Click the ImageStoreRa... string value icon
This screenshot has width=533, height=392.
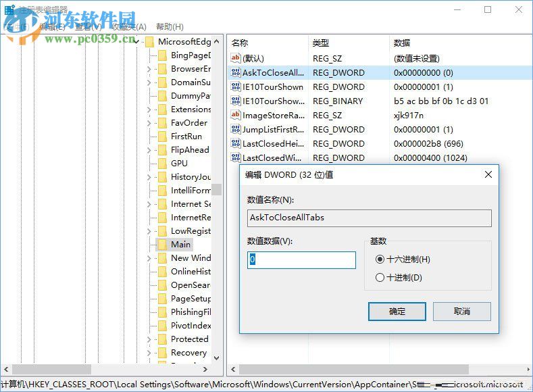(x=236, y=115)
